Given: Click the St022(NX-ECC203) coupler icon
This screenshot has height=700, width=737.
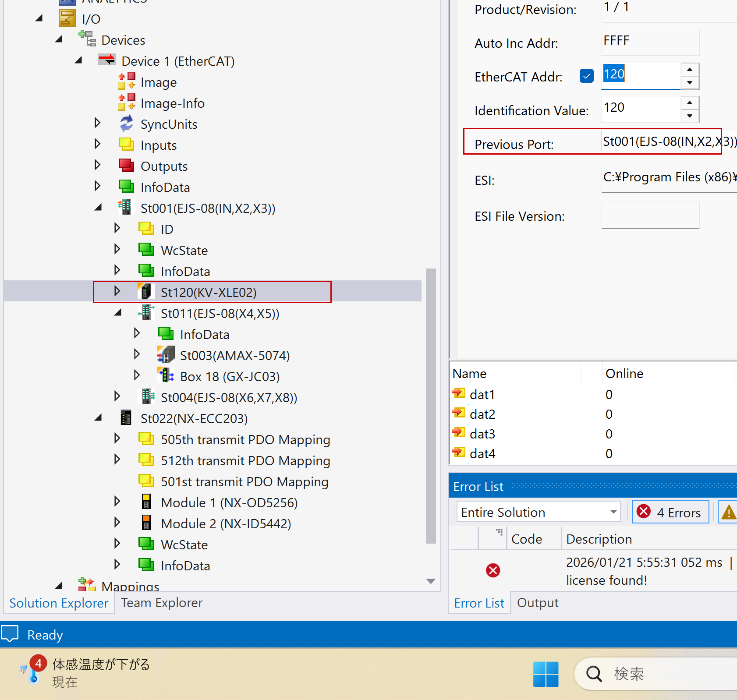Looking at the screenshot, I should 126,418.
